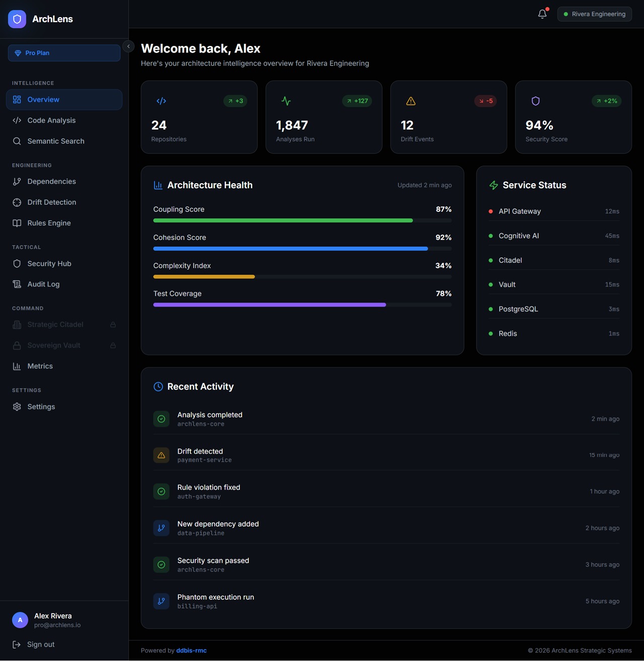644x662 pixels.
Task: Select the API Gateway service row
Action: [x=554, y=211]
